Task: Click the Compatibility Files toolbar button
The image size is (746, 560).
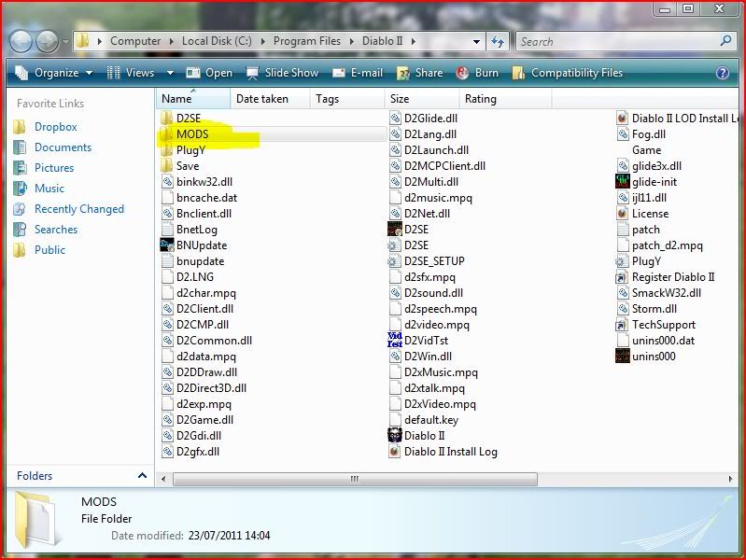Action: (567, 73)
